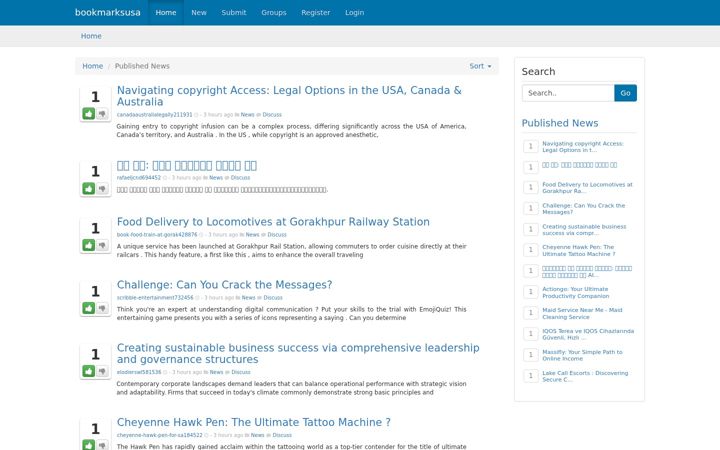Upvote the story posted by rafaeljcnd694452
This screenshot has height=450, width=720.
89,188
